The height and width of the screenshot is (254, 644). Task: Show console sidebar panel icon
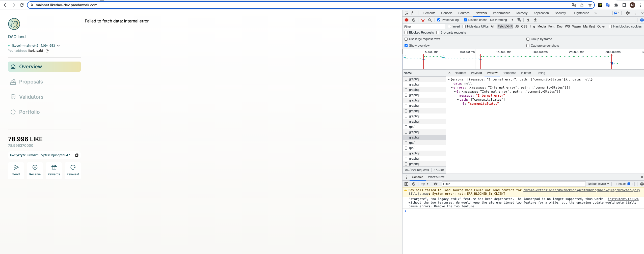[406, 184]
